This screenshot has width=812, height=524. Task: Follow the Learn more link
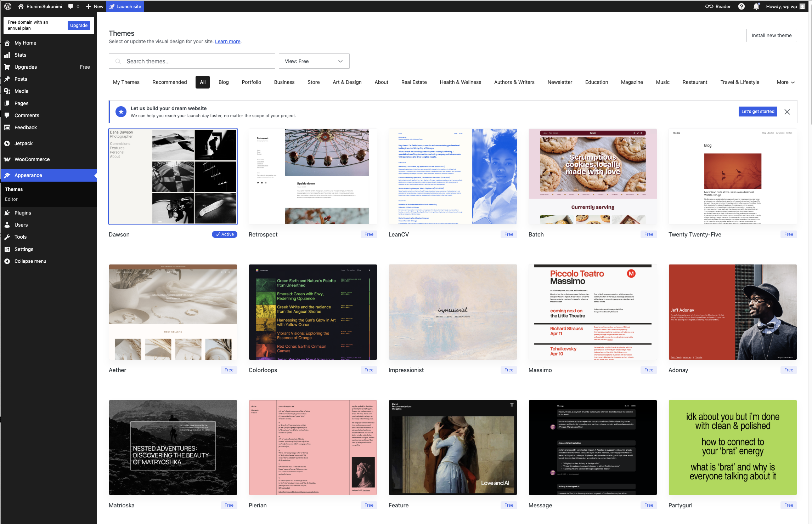[x=227, y=41]
